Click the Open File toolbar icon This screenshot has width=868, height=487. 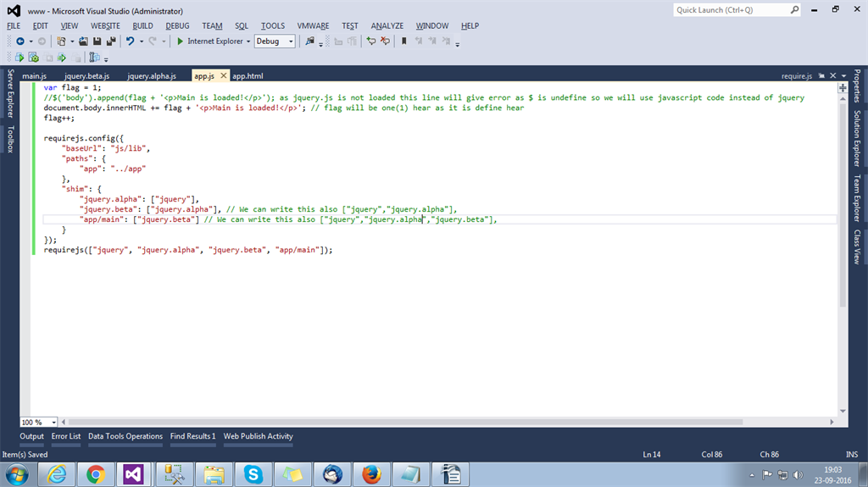pyautogui.click(x=84, y=41)
